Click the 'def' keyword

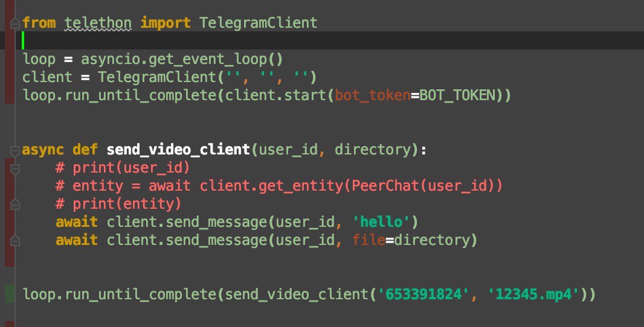click(x=85, y=150)
